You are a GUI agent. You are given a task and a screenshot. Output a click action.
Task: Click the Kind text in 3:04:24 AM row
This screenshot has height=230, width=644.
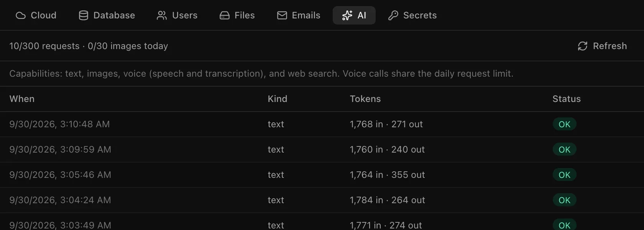(x=276, y=200)
